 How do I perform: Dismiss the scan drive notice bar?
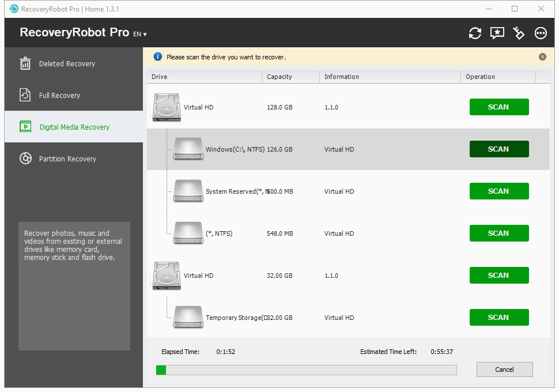coord(542,56)
